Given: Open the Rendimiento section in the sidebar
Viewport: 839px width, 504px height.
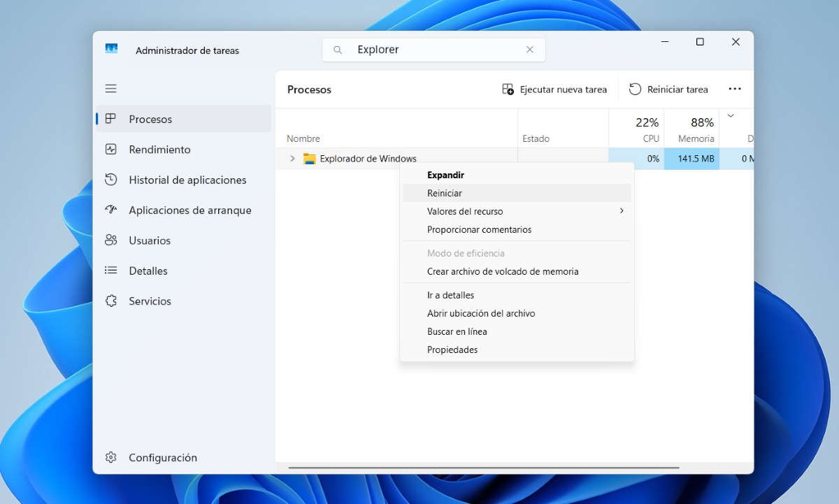Looking at the screenshot, I should point(159,149).
